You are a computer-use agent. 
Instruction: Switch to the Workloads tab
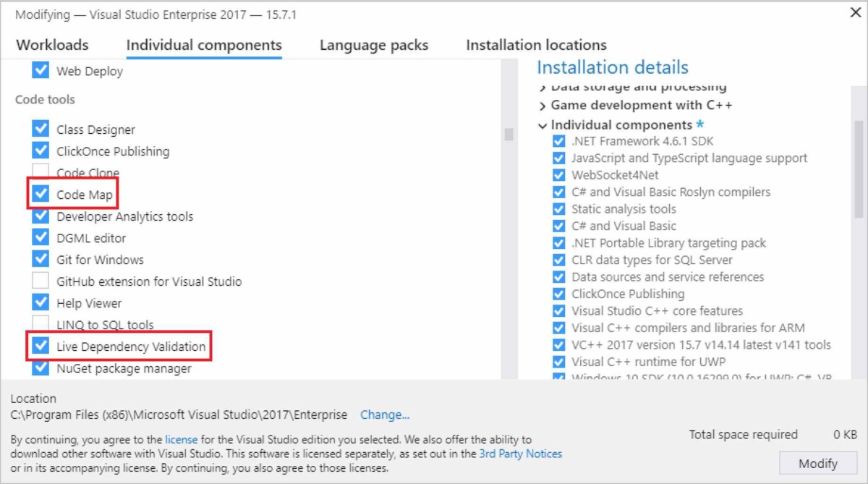51,45
